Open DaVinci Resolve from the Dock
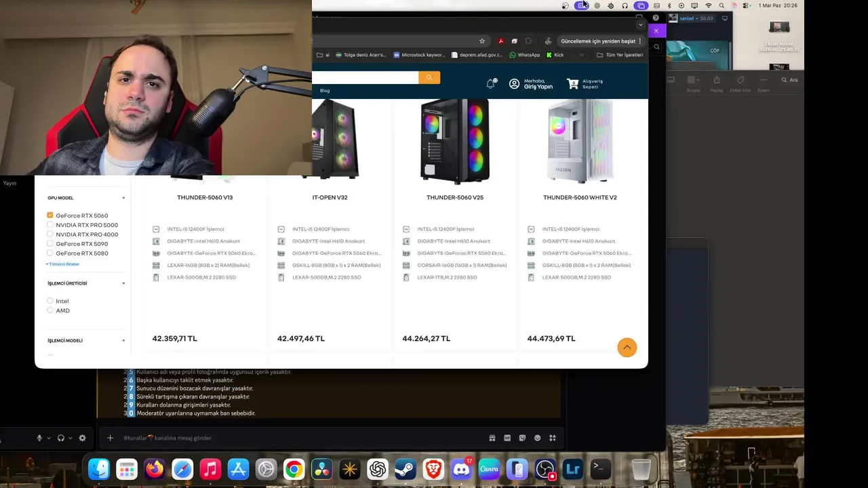 (321, 469)
